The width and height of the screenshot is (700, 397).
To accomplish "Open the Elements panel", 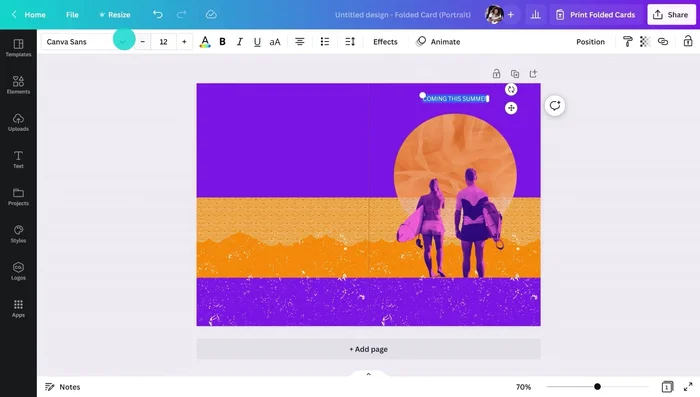I will [x=18, y=85].
